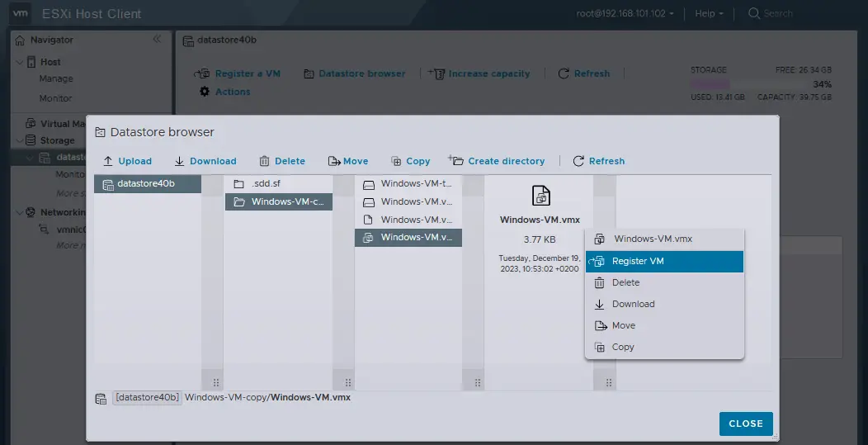
Task: Select the Windows-VM-c... folder
Action: [278, 201]
